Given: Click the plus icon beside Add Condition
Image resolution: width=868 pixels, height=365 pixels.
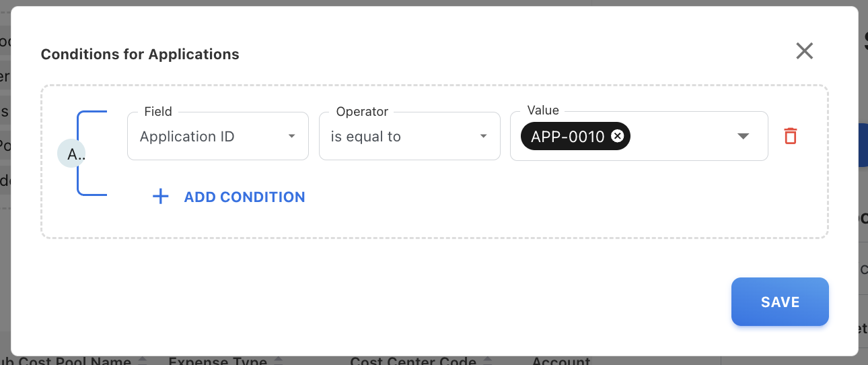Looking at the screenshot, I should (x=160, y=197).
